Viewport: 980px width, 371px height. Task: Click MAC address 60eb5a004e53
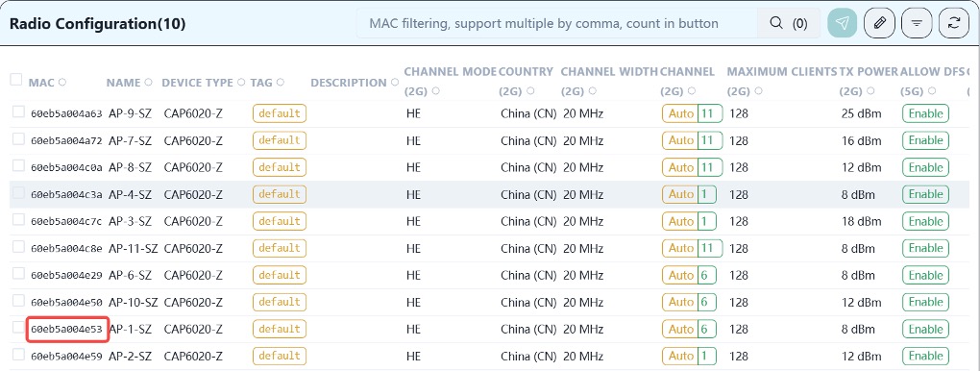67,329
